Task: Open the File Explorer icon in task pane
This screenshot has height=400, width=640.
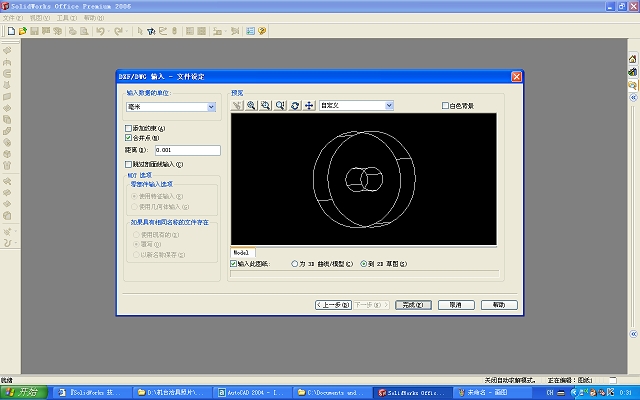Action: 633,85
